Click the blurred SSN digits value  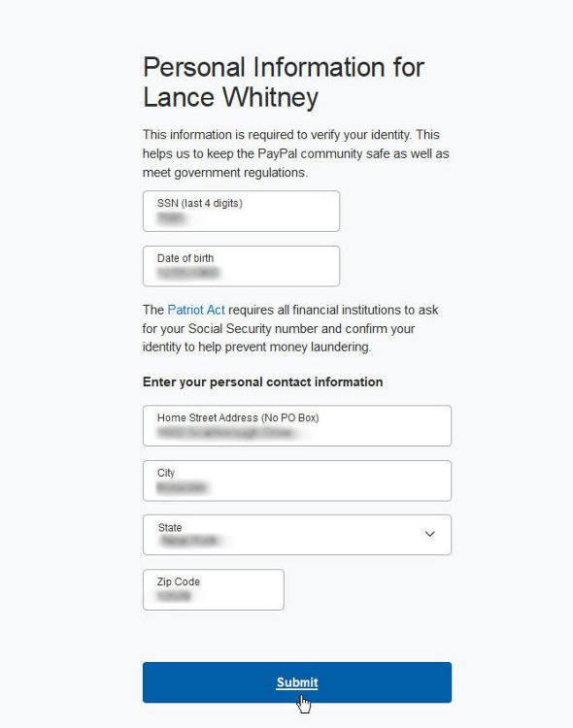click(172, 217)
